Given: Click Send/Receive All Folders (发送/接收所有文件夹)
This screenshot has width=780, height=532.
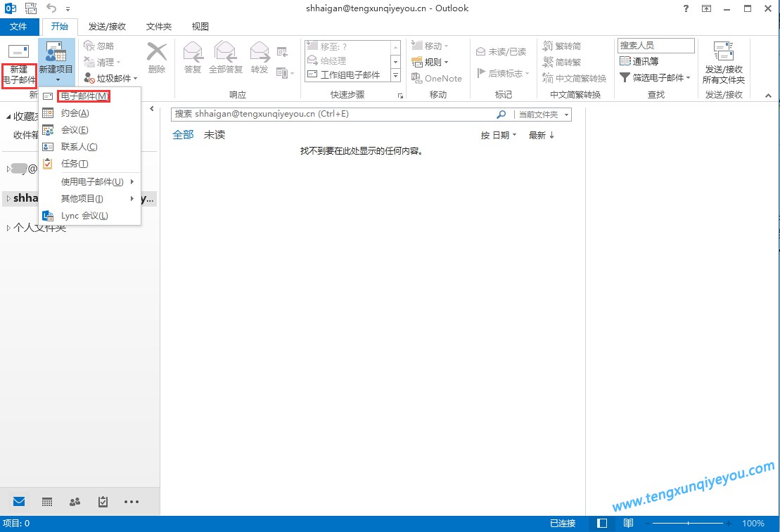Looking at the screenshot, I should coord(724,63).
